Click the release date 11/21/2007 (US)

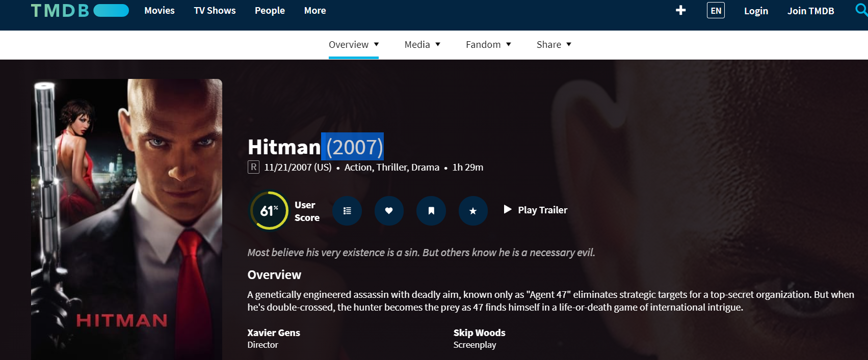[x=298, y=167]
